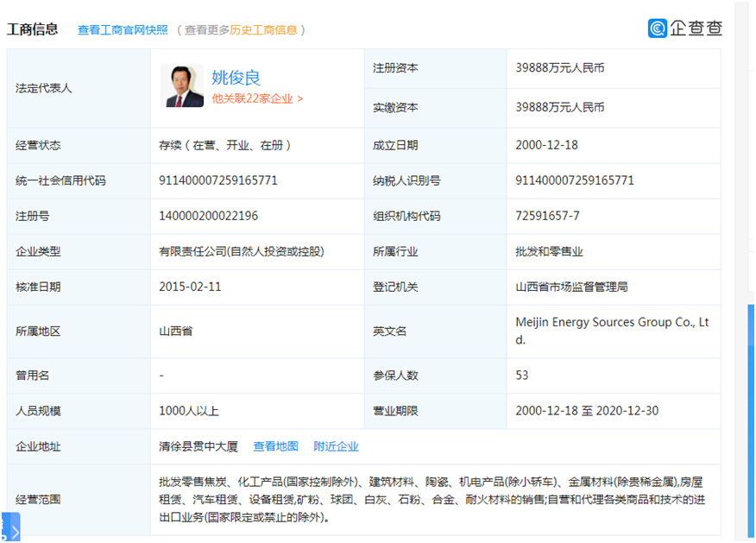756x543 pixels.
Task: Open 姚俊良 legal representative profile
Action: coord(236,77)
